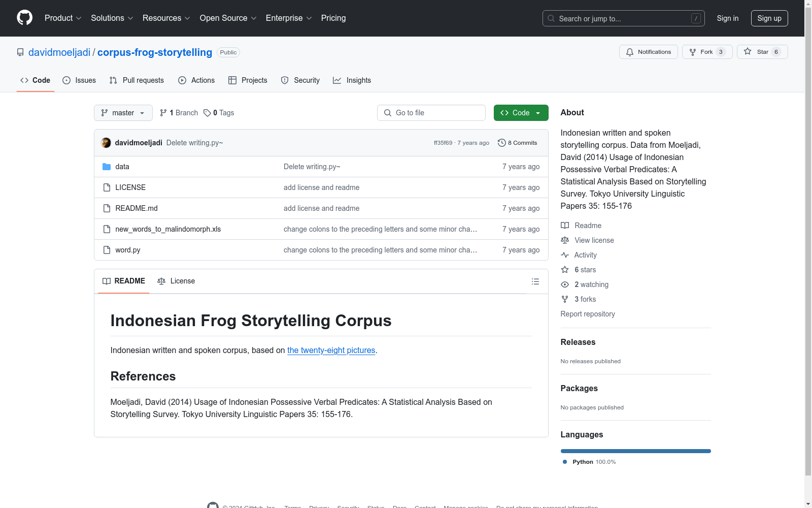The image size is (812, 508).
Task: Click the star icon beside 6 stars
Action: pyautogui.click(x=565, y=270)
